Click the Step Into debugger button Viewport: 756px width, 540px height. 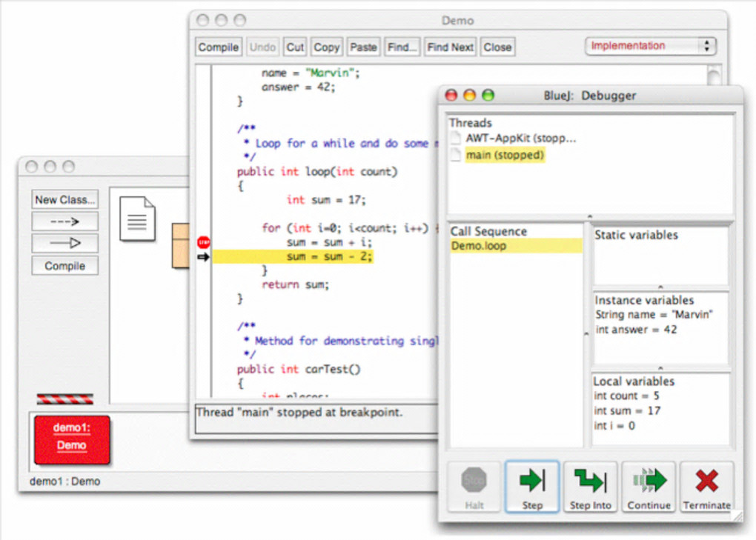click(x=591, y=487)
